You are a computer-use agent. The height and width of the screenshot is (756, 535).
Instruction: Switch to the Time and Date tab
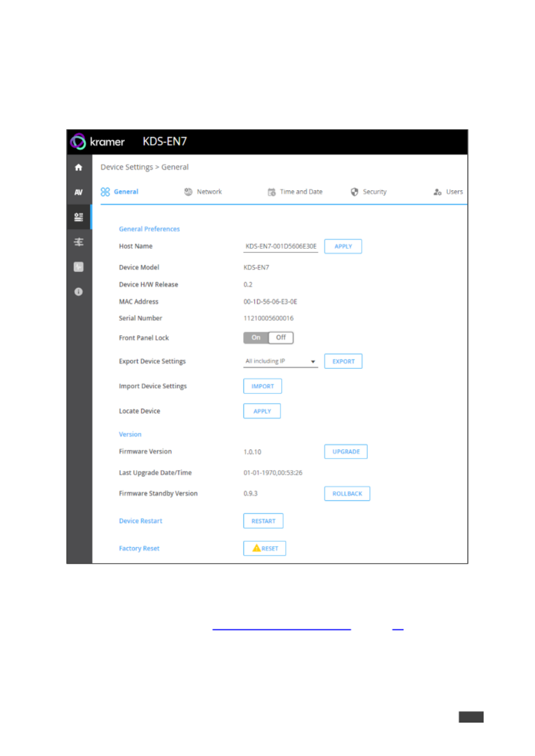click(295, 192)
